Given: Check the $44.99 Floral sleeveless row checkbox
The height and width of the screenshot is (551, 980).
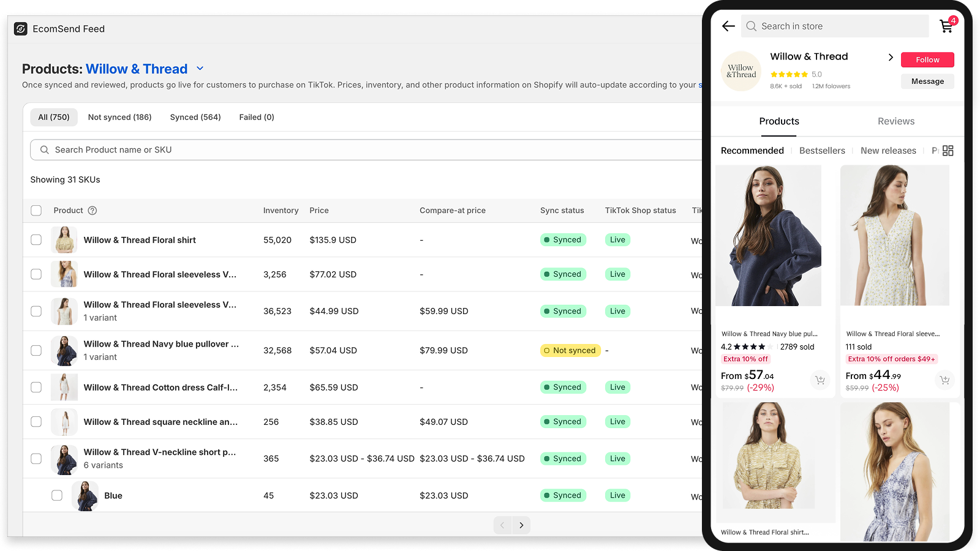Looking at the screenshot, I should (x=36, y=311).
